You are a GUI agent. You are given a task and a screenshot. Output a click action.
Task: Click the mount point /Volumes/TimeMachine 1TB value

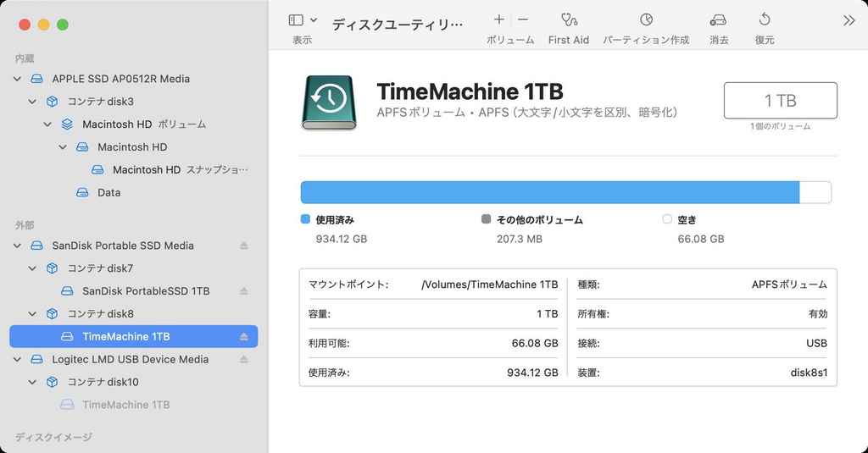pos(489,285)
